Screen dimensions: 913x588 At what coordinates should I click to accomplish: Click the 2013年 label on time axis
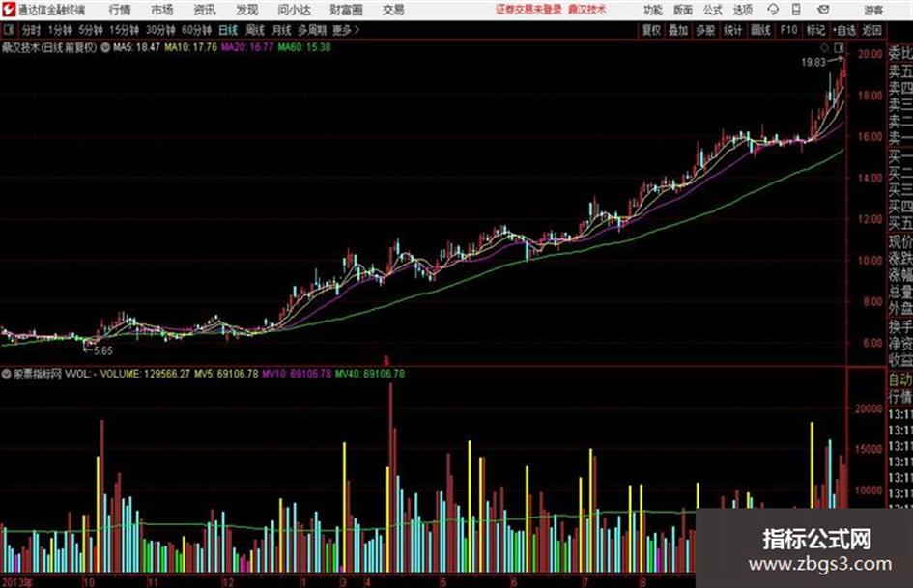point(16,581)
